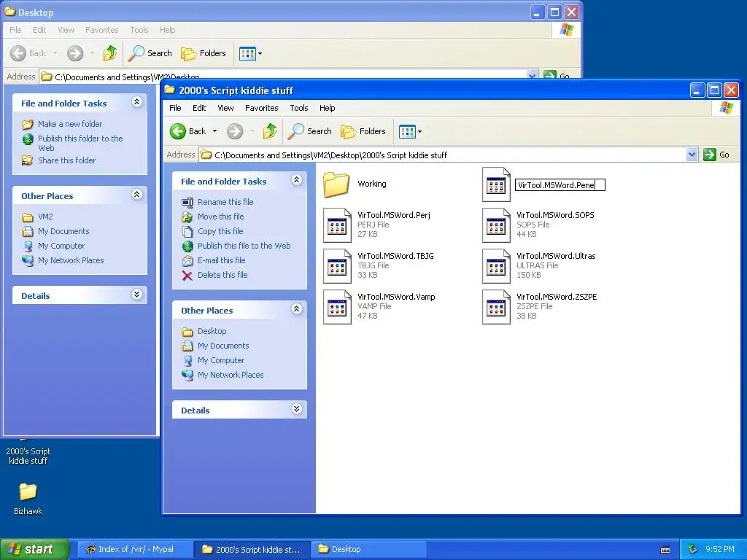Image resolution: width=747 pixels, height=560 pixels.
Task: Select the VirTool.MSWord.SOPS file icon
Action: tap(496, 225)
